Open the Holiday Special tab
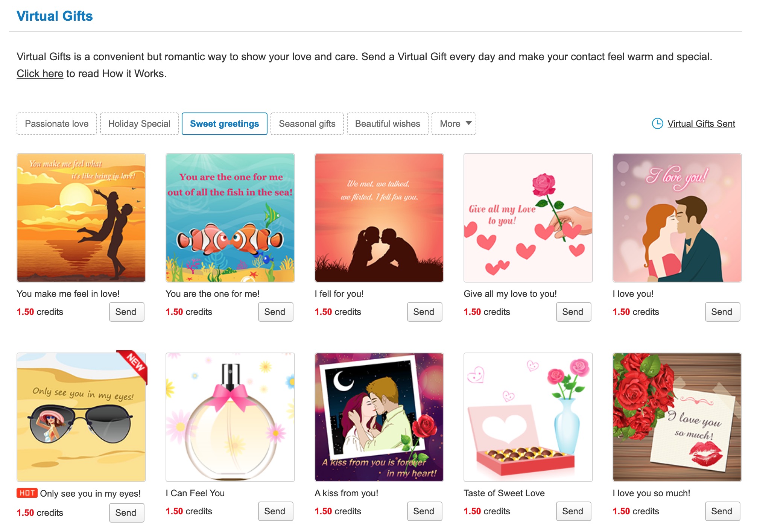Viewport: 760px width, 532px height. tap(139, 124)
